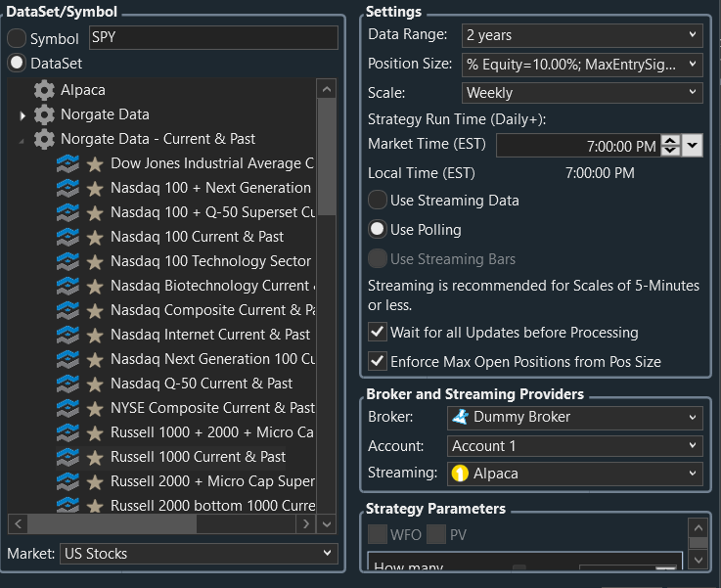Click dataset list scroll up arrow
The width and height of the screenshot is (721, 588).
327,89
